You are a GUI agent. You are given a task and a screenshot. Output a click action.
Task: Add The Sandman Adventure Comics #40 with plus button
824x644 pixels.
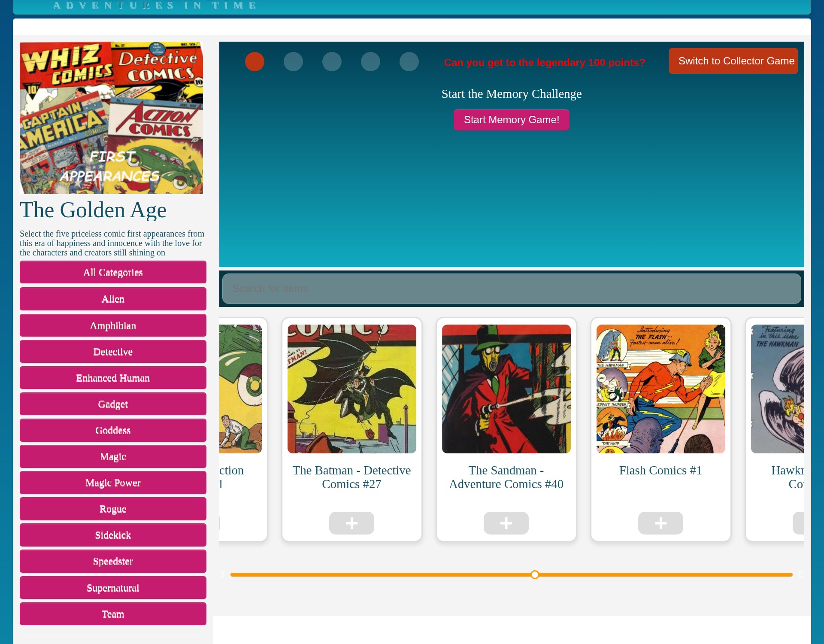tap(506, 523)
